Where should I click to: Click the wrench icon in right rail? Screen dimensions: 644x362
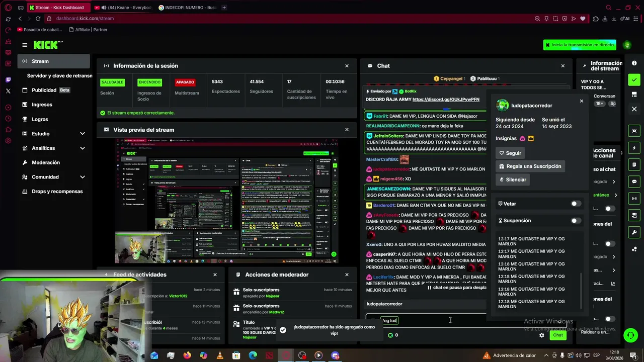634,232
